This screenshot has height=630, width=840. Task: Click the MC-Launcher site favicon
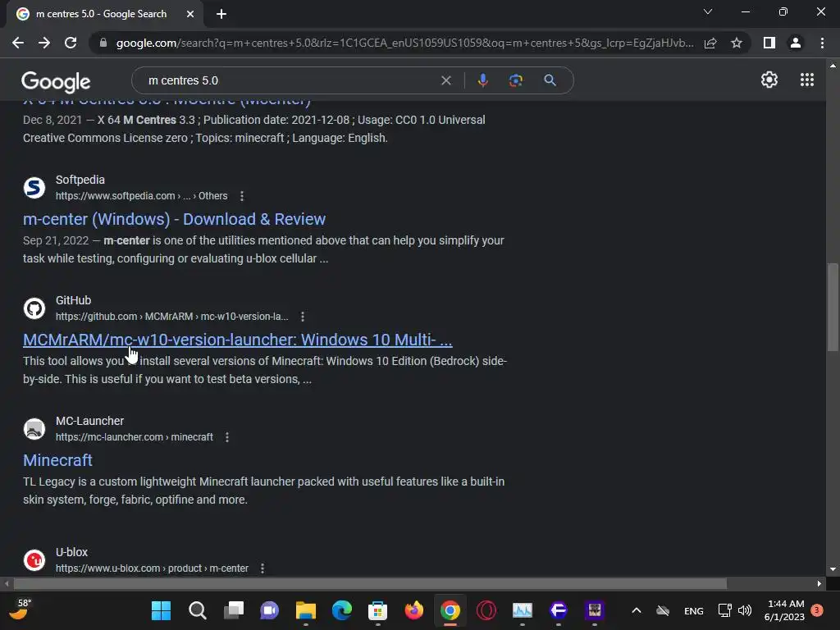coord(34,429)
